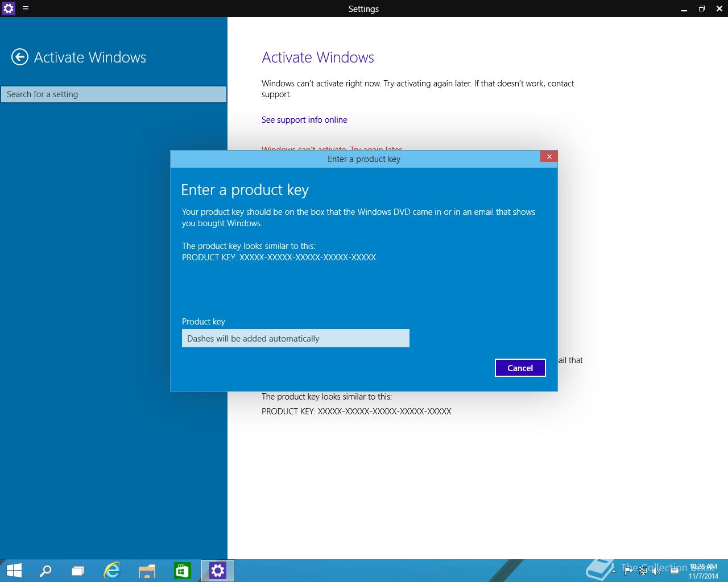Focus the Search for a setting box

pyautogui.click(x=114, y=94)
